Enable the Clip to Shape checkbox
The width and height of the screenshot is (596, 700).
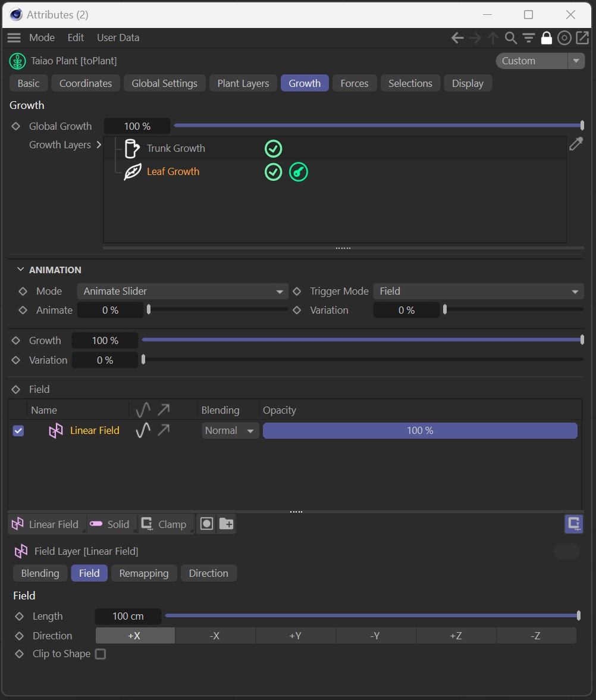point(101,654)
